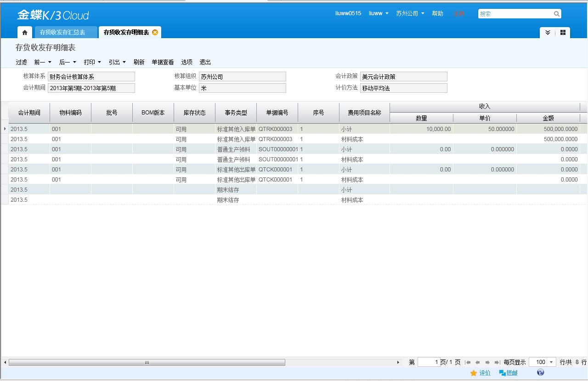The height and width of the screenshot is (381, 588).
Task: Open the 苏州公司 organization dropdown
Action: pos(410,14)
